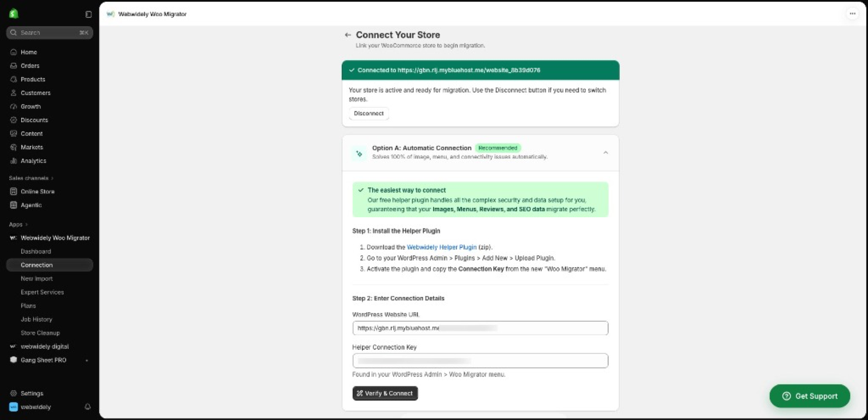This screenshot has height=420, width=868.
Task: Collapse sidebar using panel toggle icon
Action: pyautogui.click(x=89, y=14)
